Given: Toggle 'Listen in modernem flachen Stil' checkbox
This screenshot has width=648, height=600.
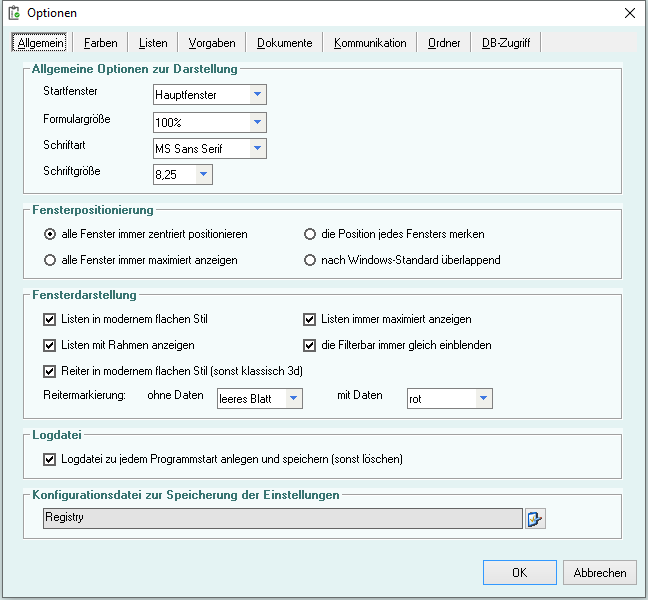Looking at the screenshot, I should tap(50, 320).
